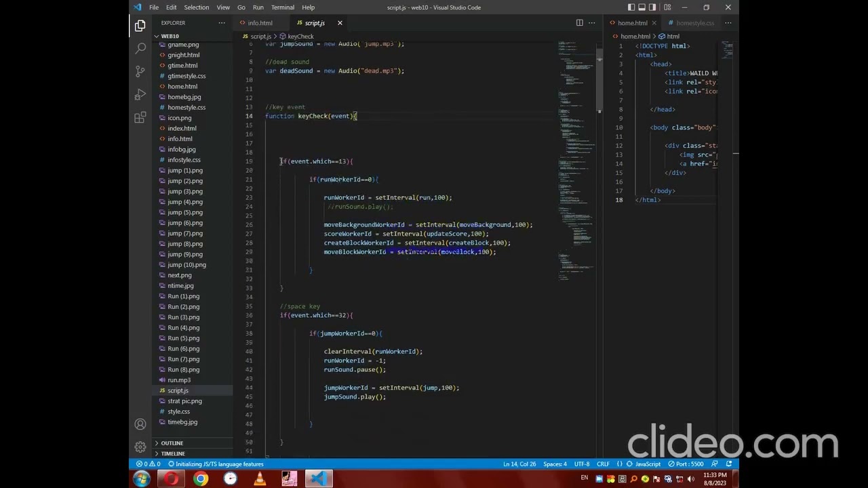Select the Source Control icon
Image resolution: width=868 pixels, height=488 pixels.
pyautogui.click(x=140, y=70)
